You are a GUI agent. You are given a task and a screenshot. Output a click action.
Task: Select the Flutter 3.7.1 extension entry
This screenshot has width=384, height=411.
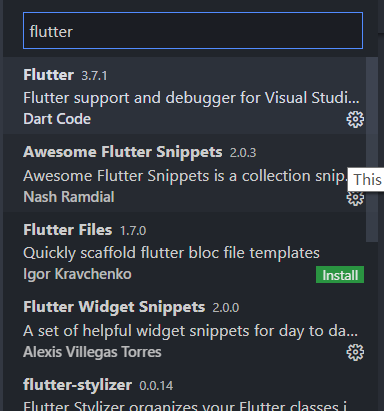point(184,96)
